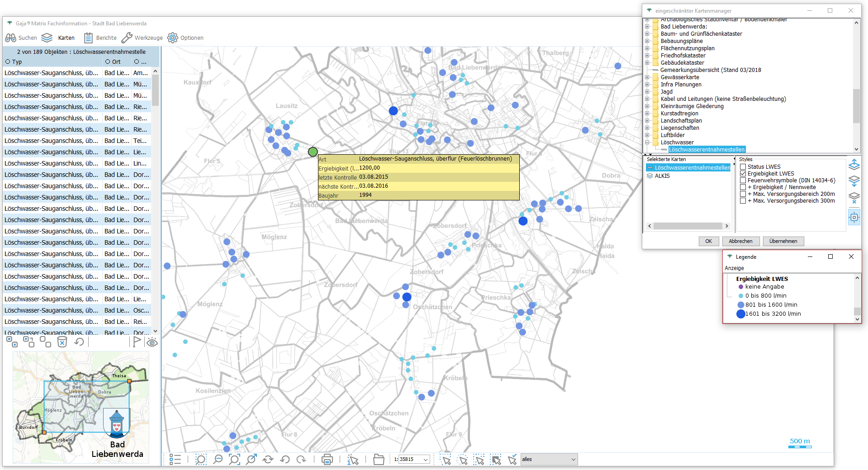Screen dimensions: 868x470
Task: Click the flag marker icon
Action: tap(137, 342)
